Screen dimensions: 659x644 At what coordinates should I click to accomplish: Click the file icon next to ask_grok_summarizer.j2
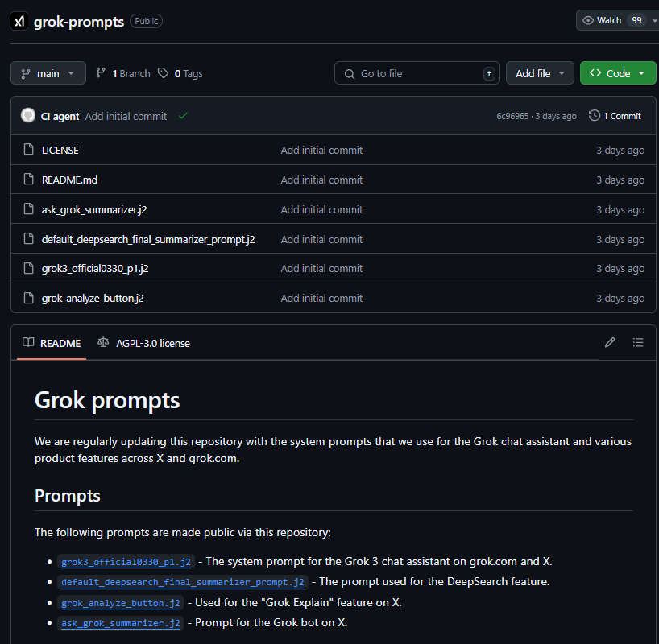(28, 208)
